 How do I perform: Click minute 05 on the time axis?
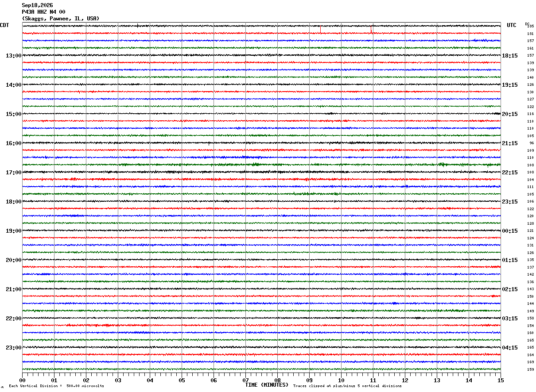point(182,380)
